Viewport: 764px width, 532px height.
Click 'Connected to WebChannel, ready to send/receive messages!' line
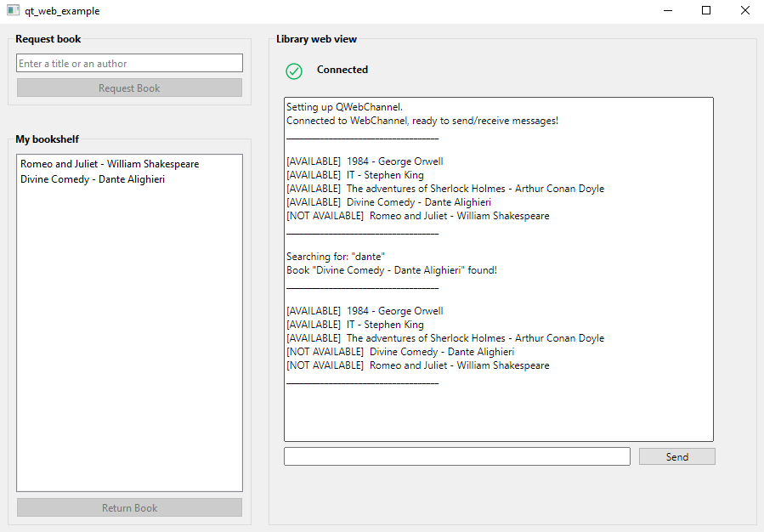point(422,121)
